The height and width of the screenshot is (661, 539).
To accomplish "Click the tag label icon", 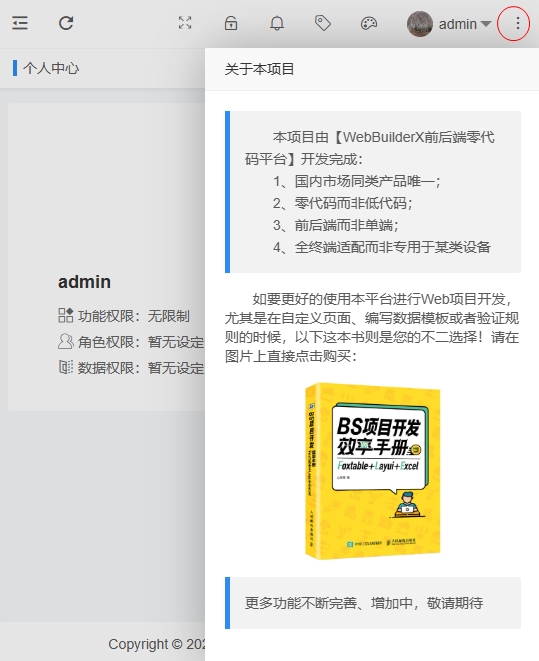I will pos(323,23).
